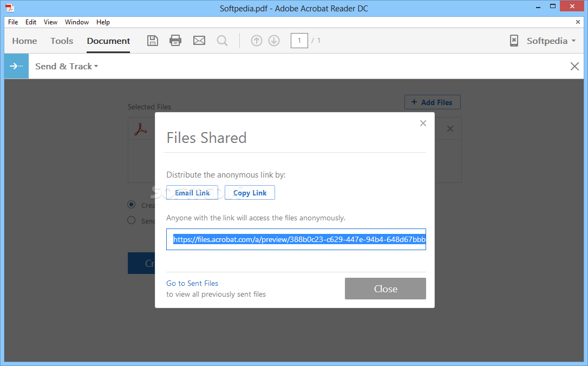Go to next page with down arrow

coord(274,41)
